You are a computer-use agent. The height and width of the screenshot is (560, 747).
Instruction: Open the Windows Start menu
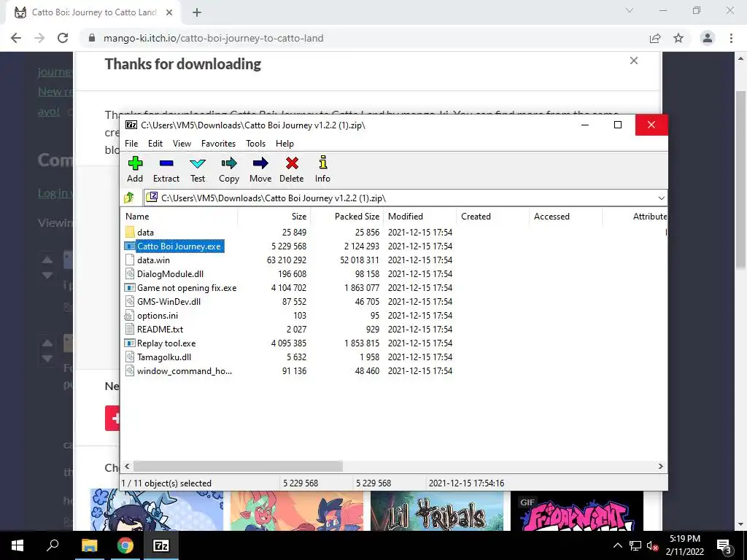pos(18,545)
